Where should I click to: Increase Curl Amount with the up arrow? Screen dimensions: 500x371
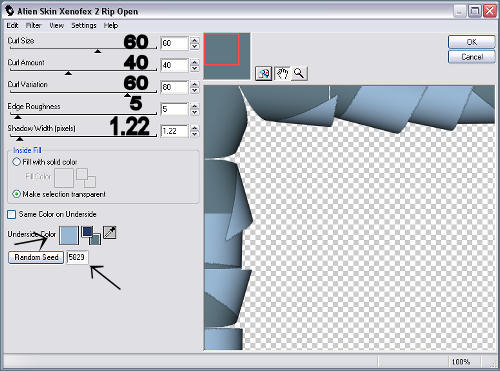click(194, 62)
